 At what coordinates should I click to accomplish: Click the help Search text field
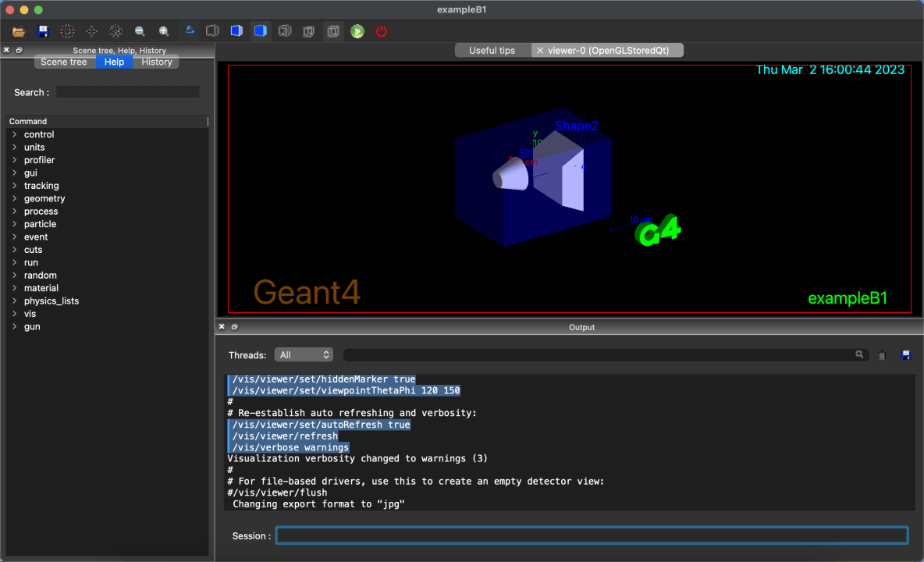(x=127, y=92)
